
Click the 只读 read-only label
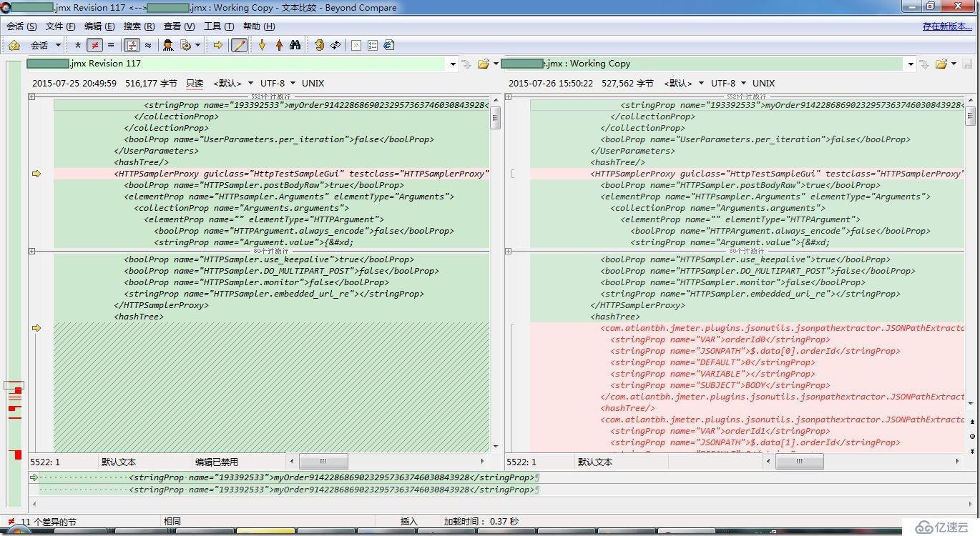(x=195, y=84)
